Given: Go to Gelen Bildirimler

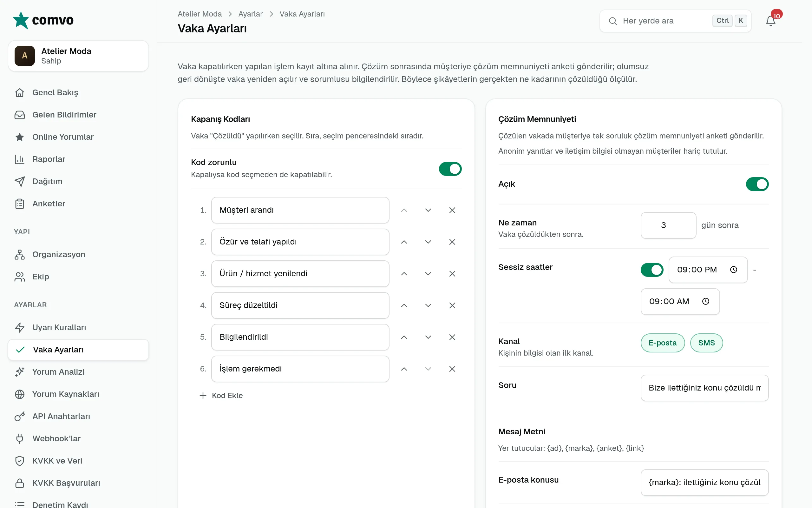Looking at the screenshot, I should (x=78, y=115).
